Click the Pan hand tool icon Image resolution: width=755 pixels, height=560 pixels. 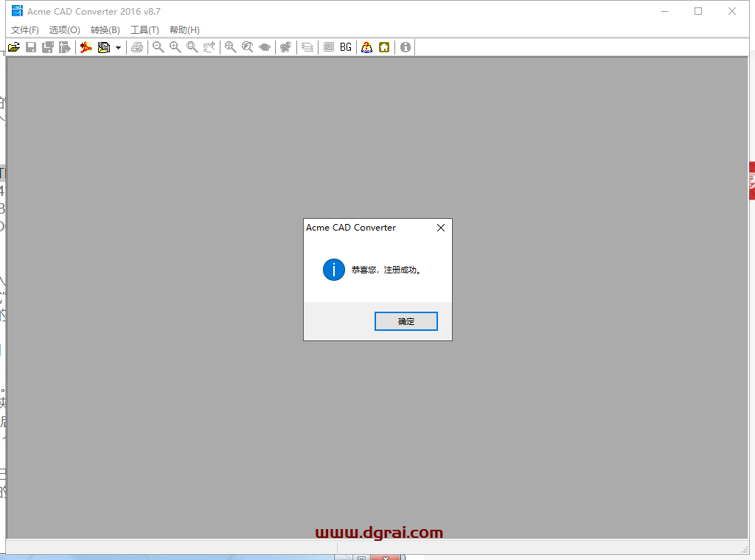pos(209,47)
